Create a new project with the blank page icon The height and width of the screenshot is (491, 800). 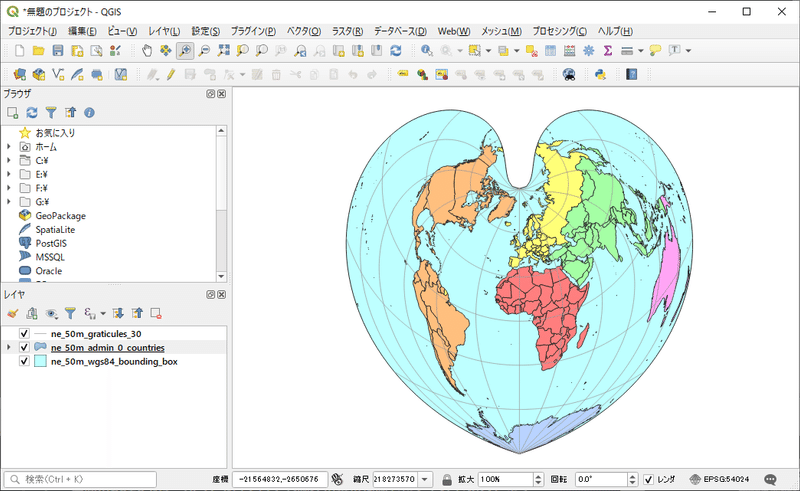(x=19, y=51)
